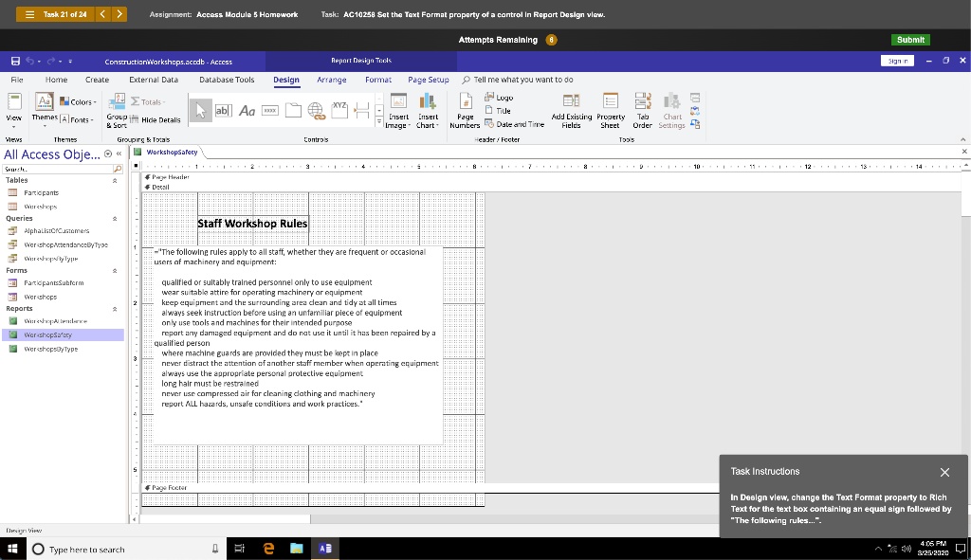
Task: Click the Sign in link
Action: point(898,59)
